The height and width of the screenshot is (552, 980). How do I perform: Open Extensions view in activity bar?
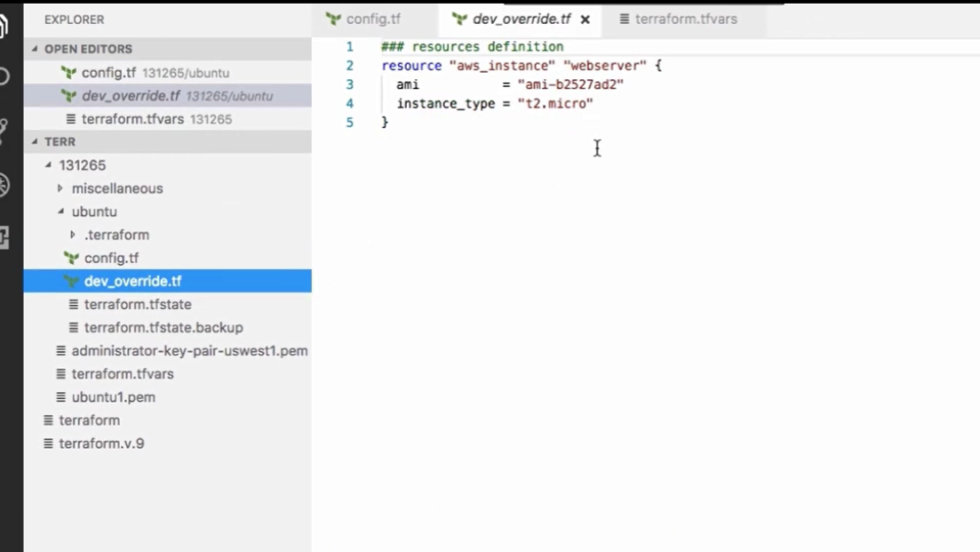pyautogui.click(x=4, y=237)
